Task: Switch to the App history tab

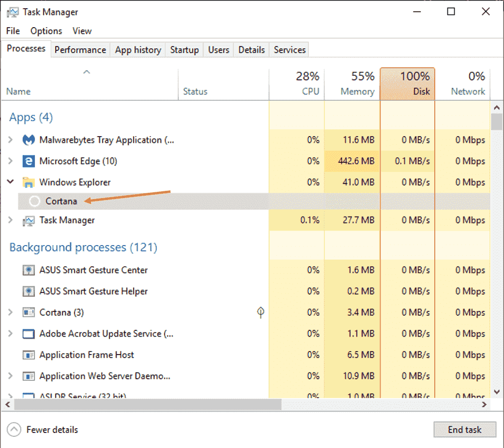Action: click(138, 50)
